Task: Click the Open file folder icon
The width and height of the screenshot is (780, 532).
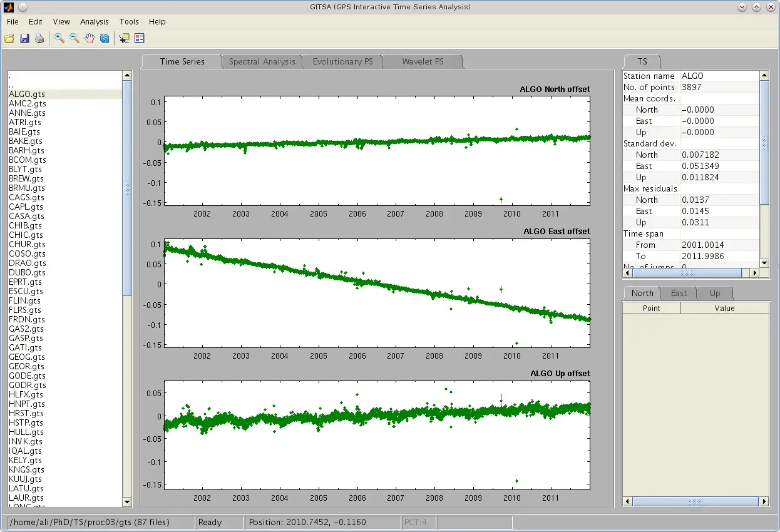Action: (9, 39)
